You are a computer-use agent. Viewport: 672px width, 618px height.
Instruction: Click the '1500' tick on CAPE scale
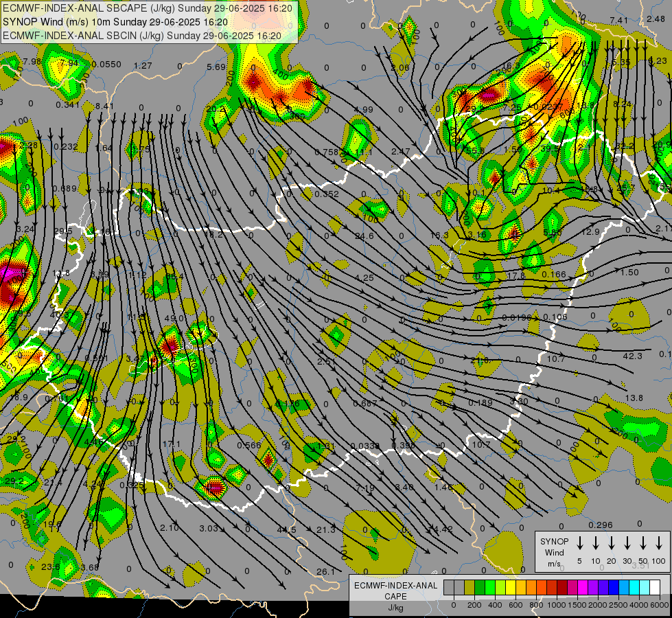(577, 605)
